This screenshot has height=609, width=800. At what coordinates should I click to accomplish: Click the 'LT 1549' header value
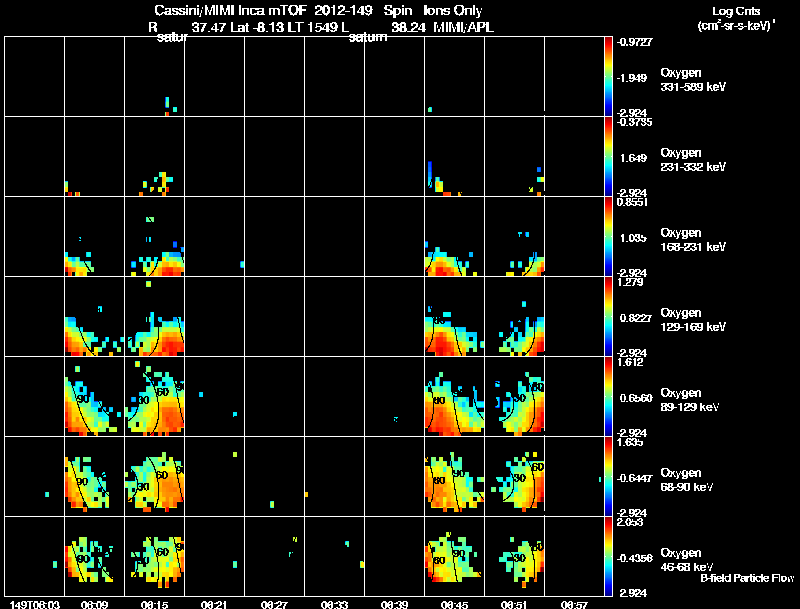310,28
